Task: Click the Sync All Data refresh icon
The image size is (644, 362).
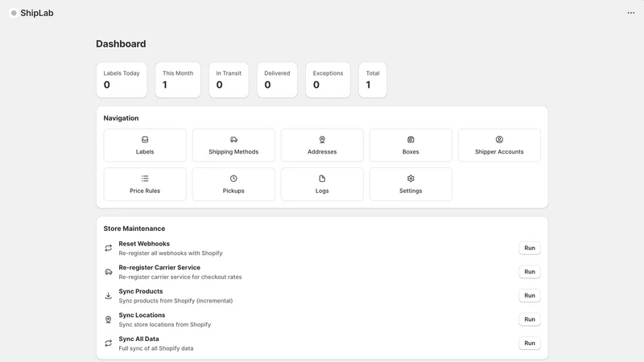Action: coord(109,343)
